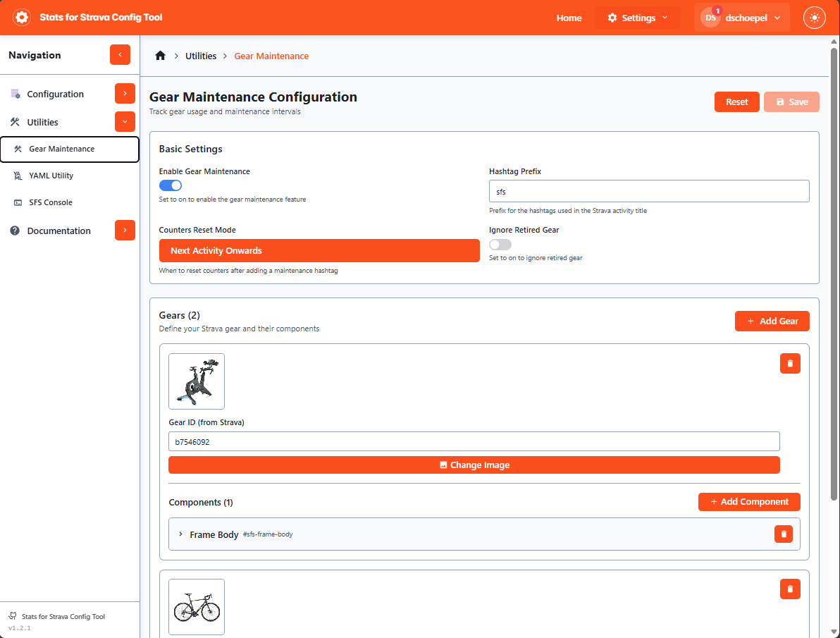
Task: Open the DS user avatar notifications
Action: click(710, 18)
